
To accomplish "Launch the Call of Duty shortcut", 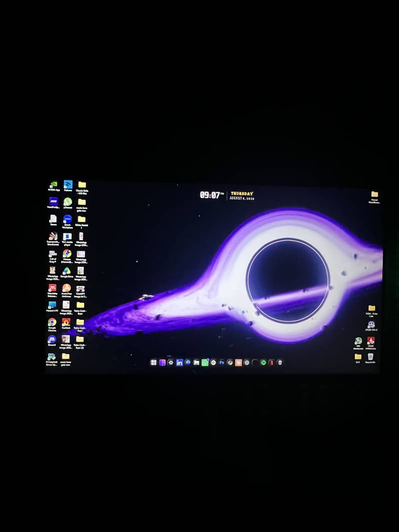I will (52, 256).
